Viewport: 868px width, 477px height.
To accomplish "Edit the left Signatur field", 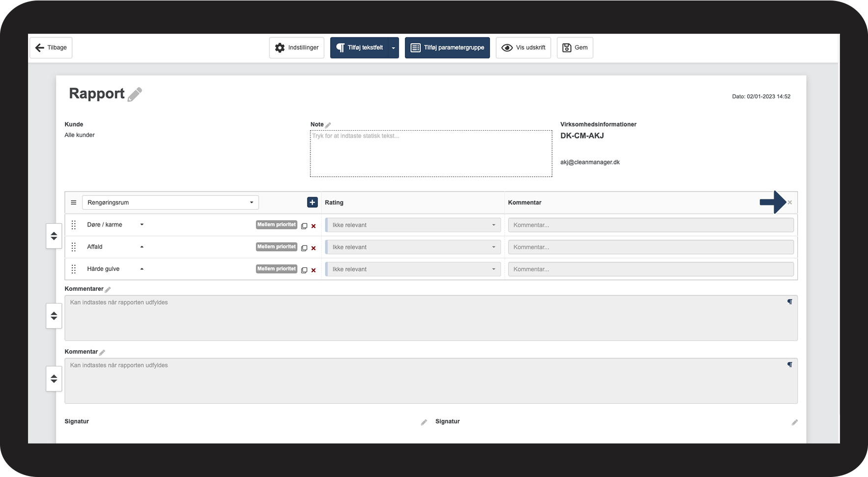I will tap(423, 422).
